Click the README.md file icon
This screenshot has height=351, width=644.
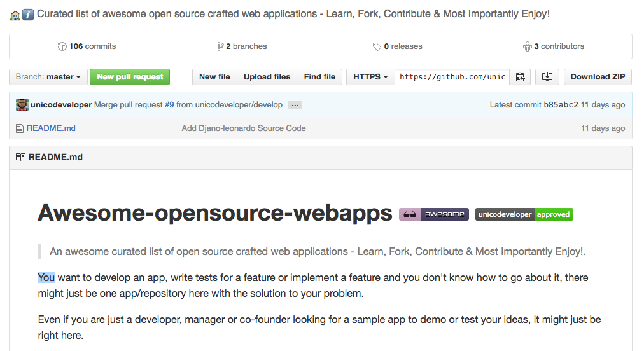pyautogui.click(x=19, y=128)
